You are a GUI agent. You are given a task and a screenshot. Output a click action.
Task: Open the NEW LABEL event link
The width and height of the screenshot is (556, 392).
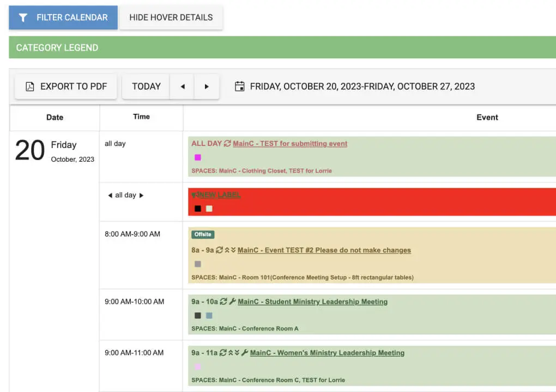pos(220,195)
